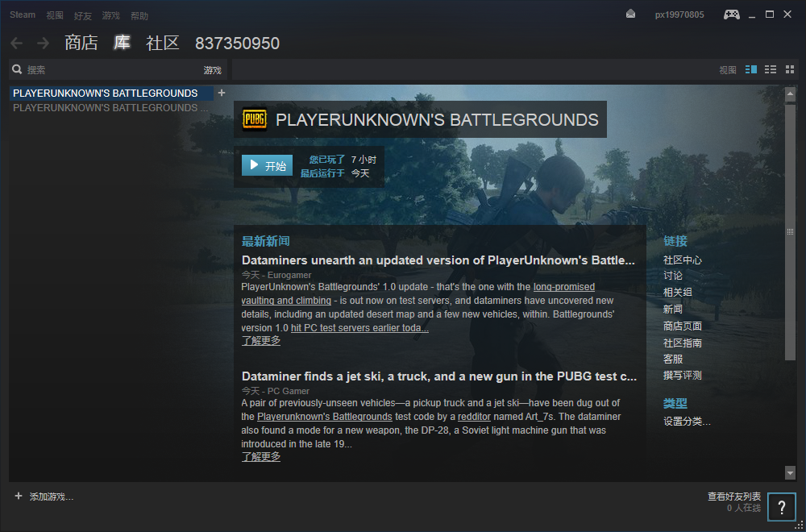
Task: Click the back navigation arrow
Action: click(16, 44)
